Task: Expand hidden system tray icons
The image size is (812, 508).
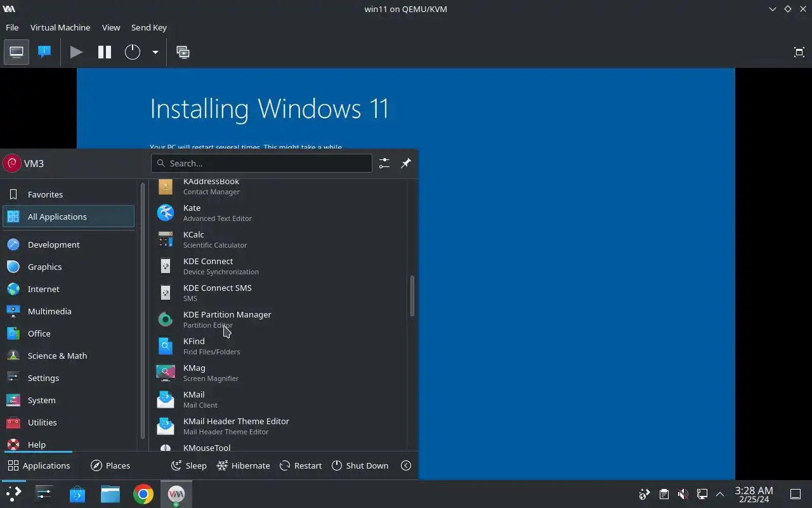Action: coord(720,494)
